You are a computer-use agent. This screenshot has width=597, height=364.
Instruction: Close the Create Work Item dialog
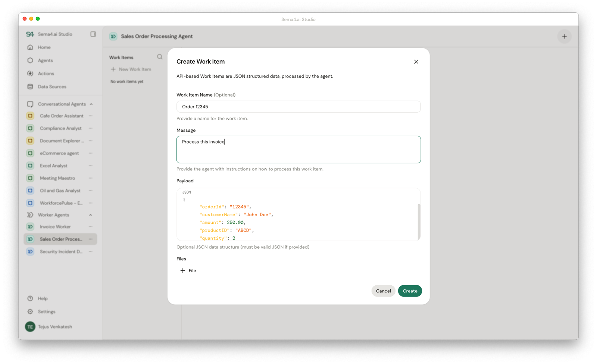point(416,62)
